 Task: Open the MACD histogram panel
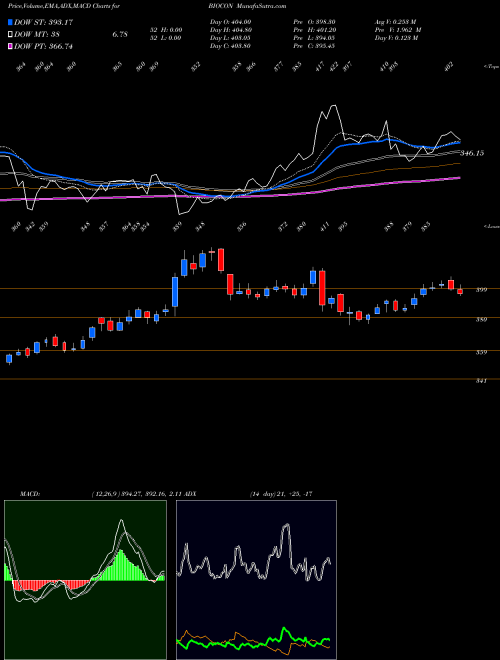coord(85,580)
